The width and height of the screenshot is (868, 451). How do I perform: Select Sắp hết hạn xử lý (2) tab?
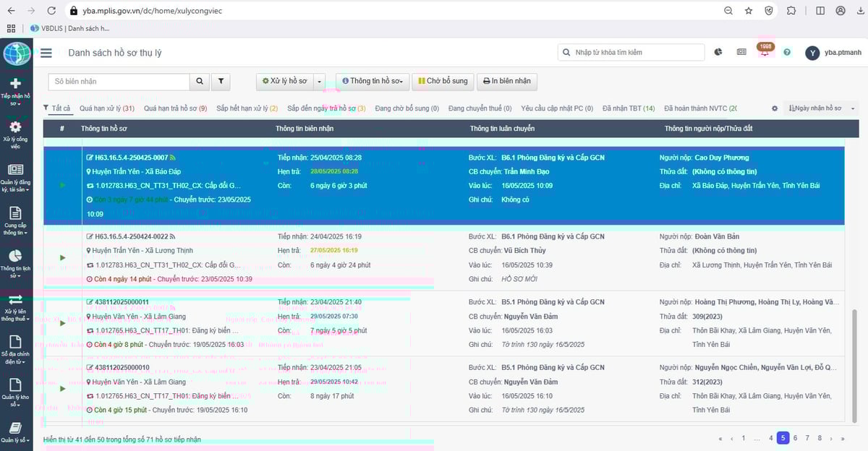(x=247, y=108)
